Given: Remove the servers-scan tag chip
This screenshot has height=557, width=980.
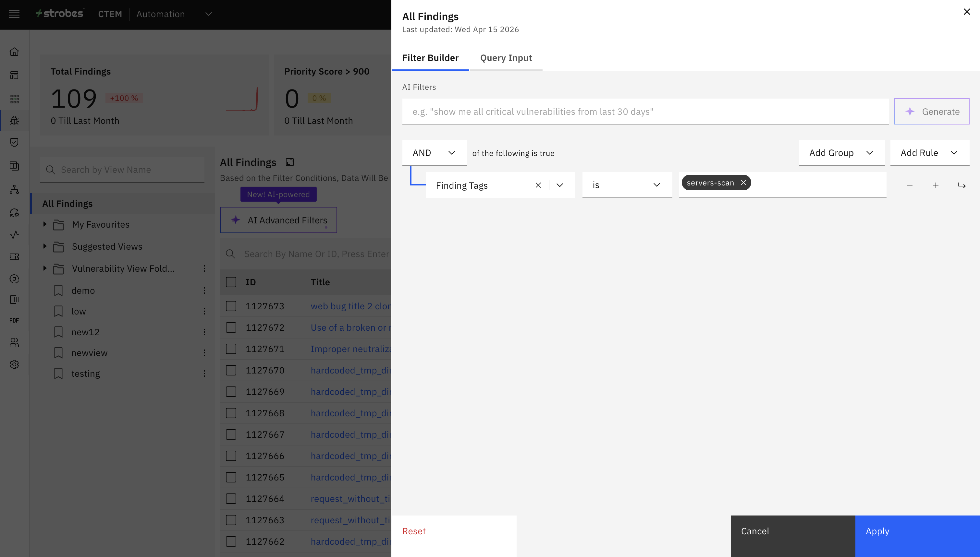Looking at the screenshot, I should pos(743,183).
